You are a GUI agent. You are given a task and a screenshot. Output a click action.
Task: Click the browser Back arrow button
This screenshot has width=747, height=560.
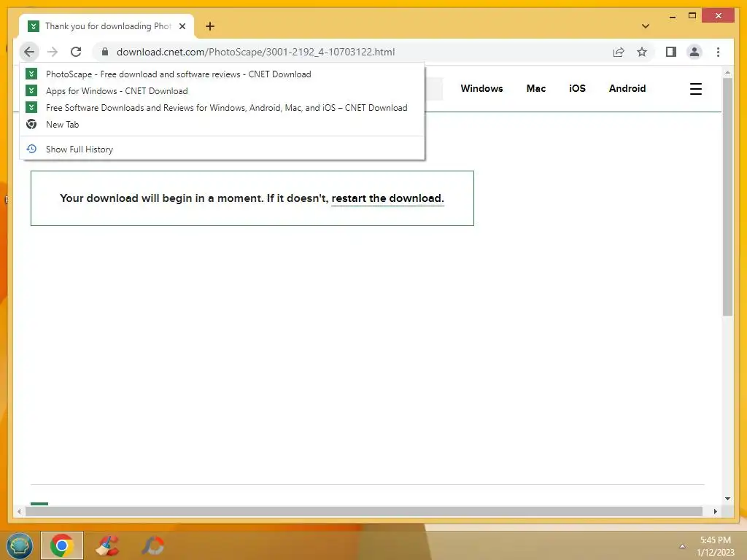29,52
